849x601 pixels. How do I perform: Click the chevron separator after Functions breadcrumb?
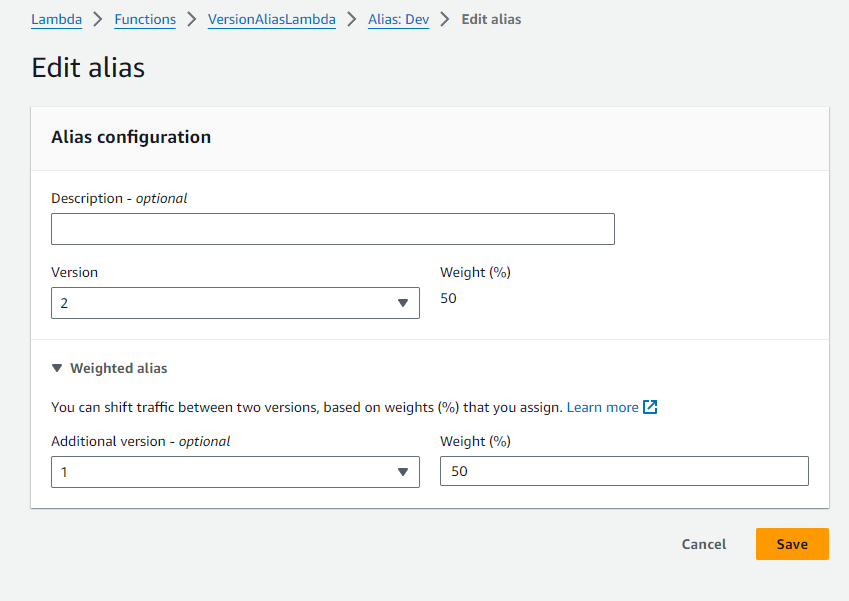[191, 19]
